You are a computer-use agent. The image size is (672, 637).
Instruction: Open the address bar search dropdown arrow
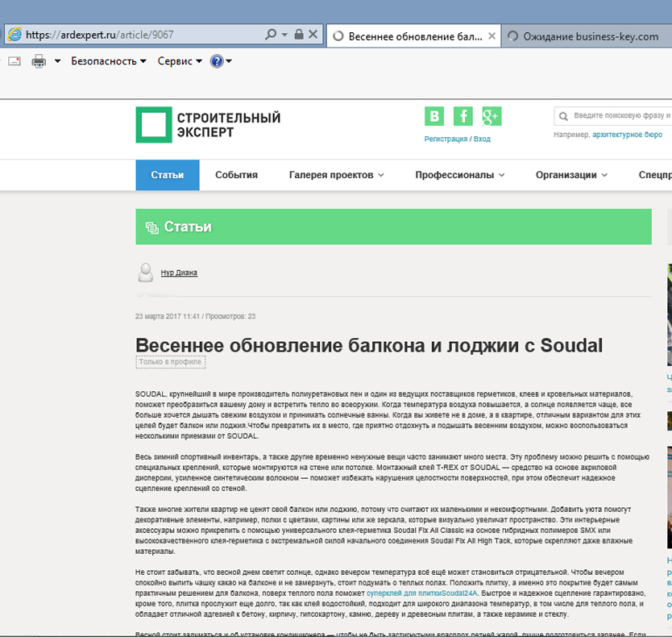(x=284, y=35)
